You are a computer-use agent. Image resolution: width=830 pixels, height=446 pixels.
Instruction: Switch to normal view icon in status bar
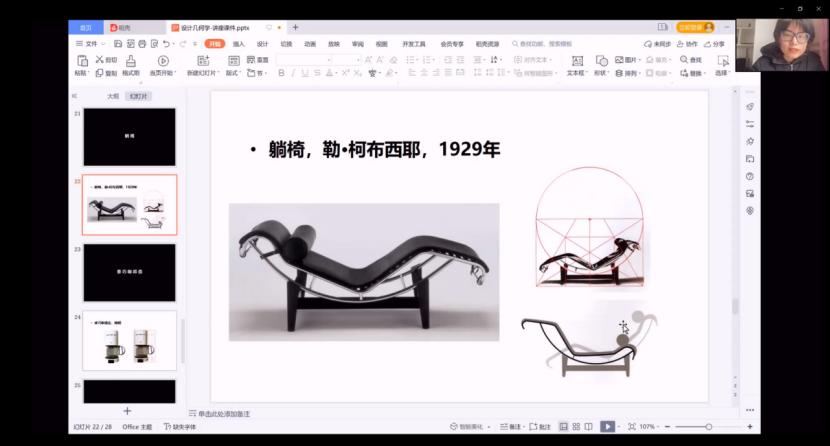(564, 426)
